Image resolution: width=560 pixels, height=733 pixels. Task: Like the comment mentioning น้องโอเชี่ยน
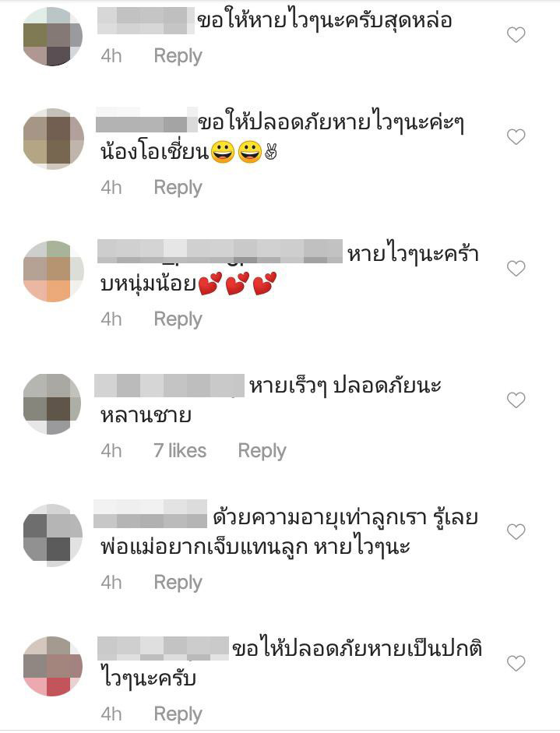[516, 136]
